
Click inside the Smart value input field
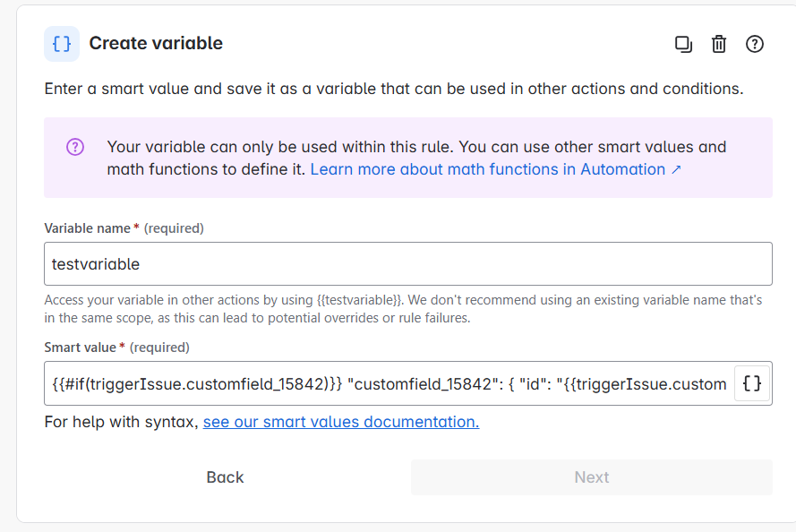[389, 384]
